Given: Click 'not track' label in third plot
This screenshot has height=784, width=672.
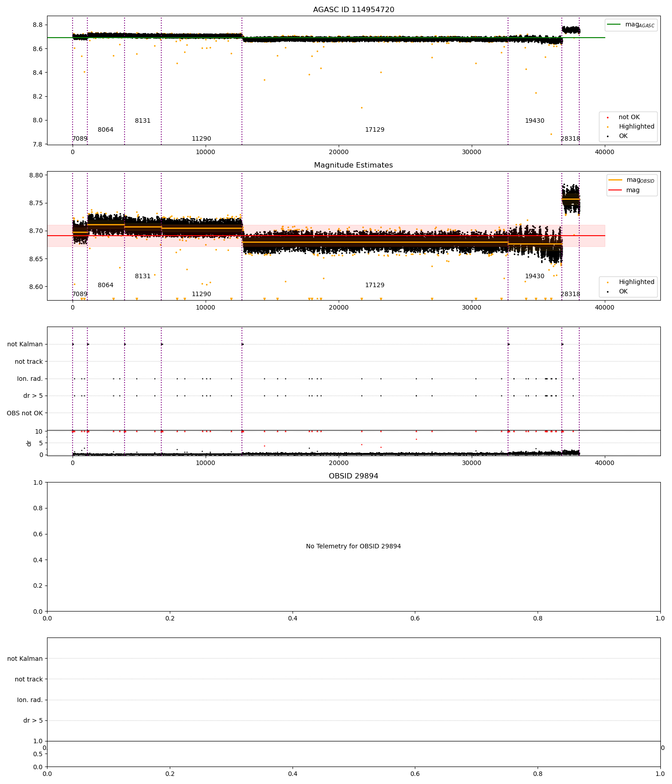Looking at the screenshot, I should (x=29, y=362).
